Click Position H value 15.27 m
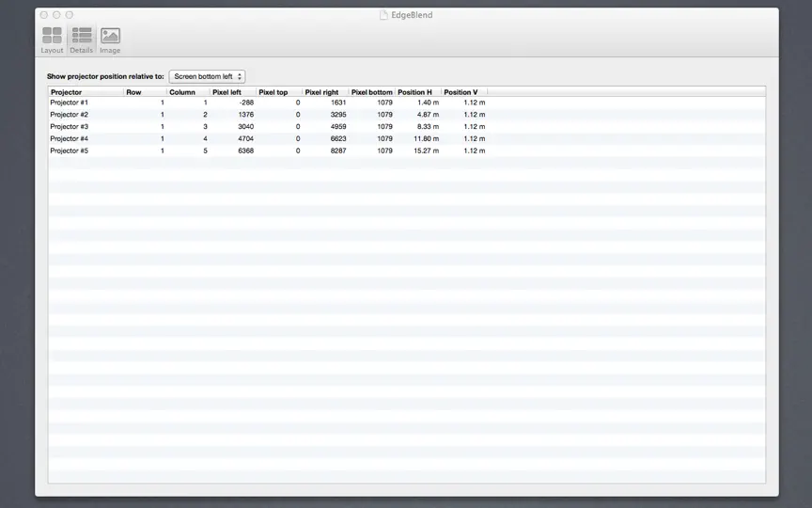This screenshot has height=508, width=812. pos(426,151)
